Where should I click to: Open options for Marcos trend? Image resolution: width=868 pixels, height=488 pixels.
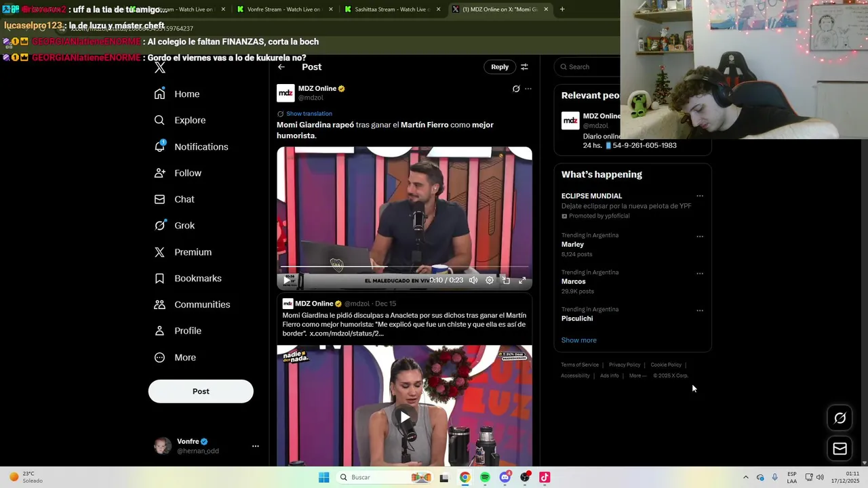click(700, 274)
